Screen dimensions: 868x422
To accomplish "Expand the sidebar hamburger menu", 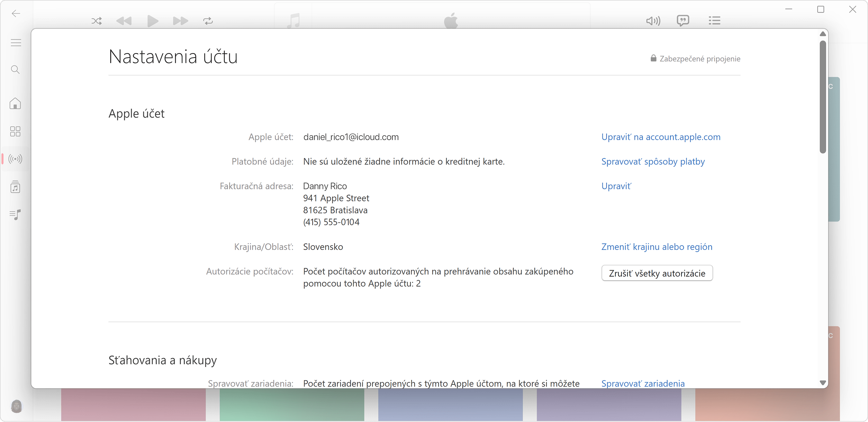I will tap(16, 43).
